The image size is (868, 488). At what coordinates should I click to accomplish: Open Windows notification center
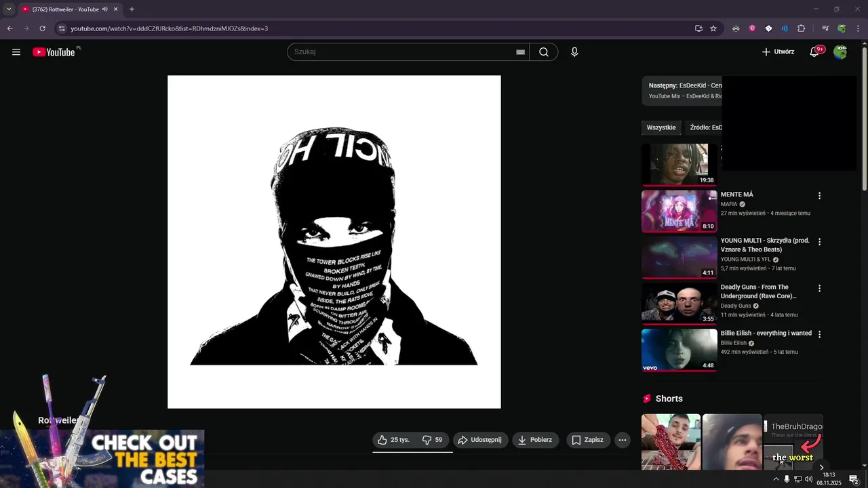click(854, 479)
